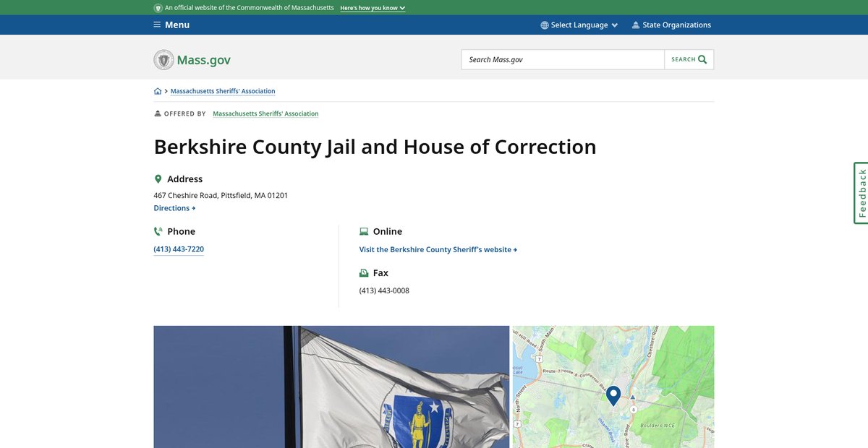Call (413) 443-7220 phone link

(x=179, y=249)
